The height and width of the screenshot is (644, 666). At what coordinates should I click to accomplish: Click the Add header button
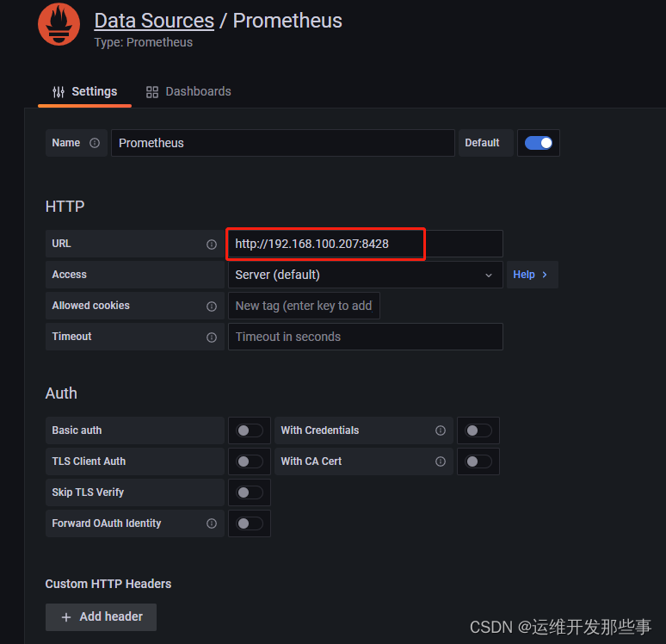(x=101, y=617)
